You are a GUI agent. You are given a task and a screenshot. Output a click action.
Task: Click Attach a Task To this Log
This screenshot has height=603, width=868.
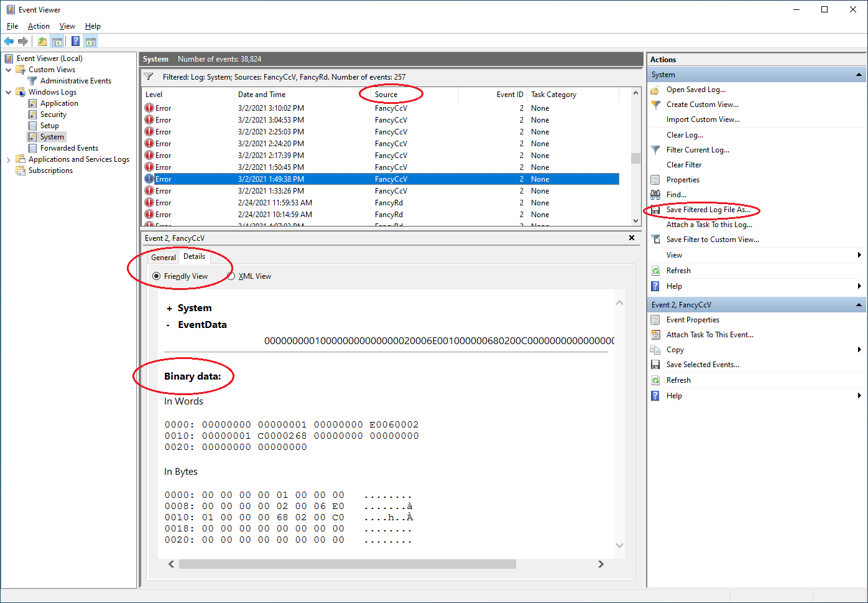pyautogui.click(x=709, y=225)
